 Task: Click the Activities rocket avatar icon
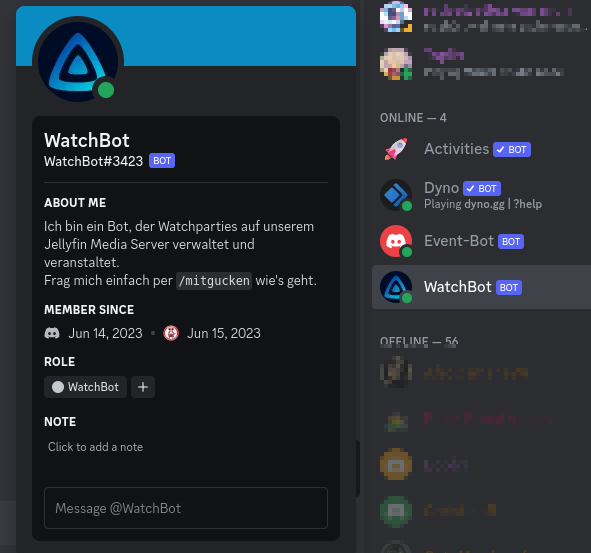tap(396, 149)
